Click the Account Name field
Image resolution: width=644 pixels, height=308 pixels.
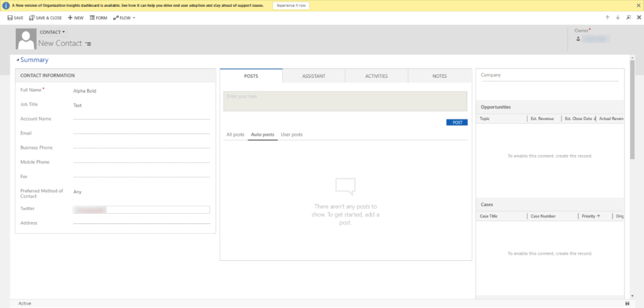(142, 119)
